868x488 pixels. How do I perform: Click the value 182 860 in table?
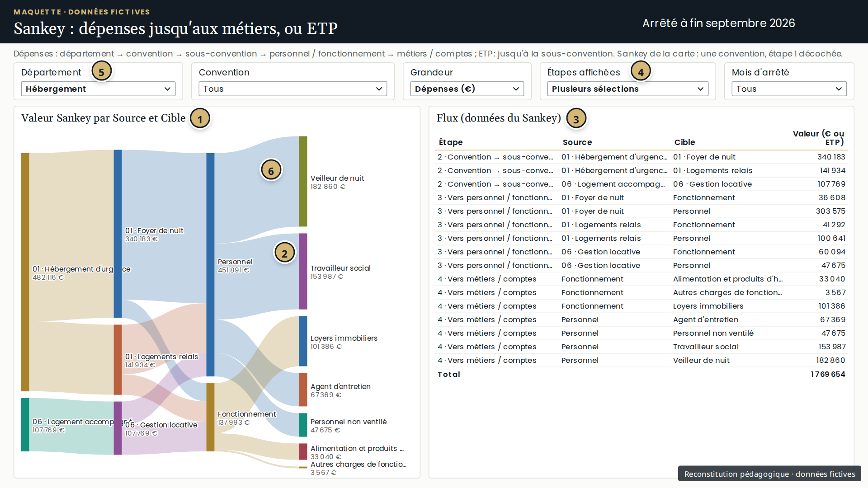pyautogui.click(x=830, y=360)
